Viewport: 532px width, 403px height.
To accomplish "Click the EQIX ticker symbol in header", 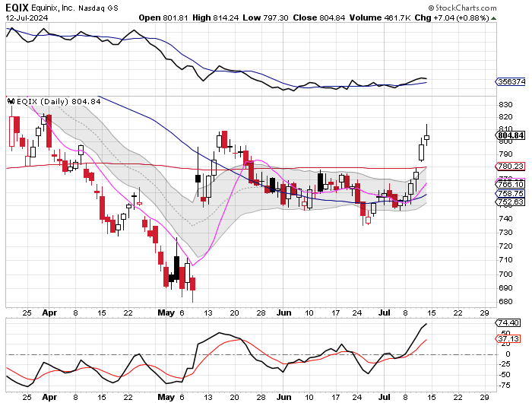I will 18,8.
